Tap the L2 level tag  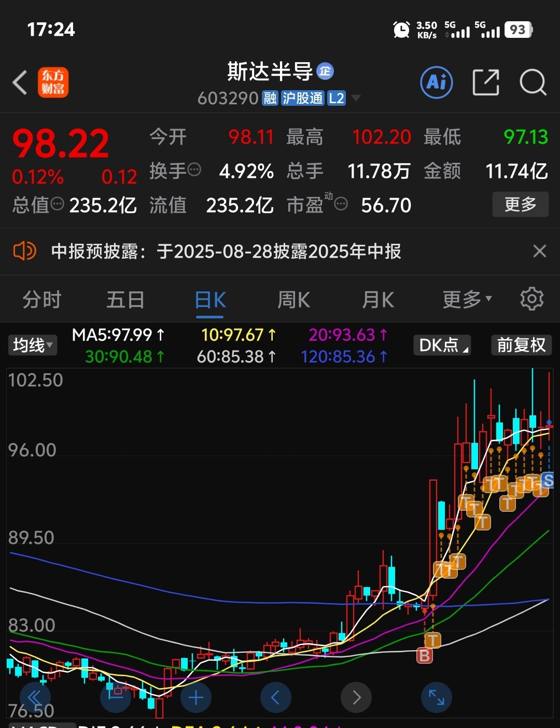337,98
